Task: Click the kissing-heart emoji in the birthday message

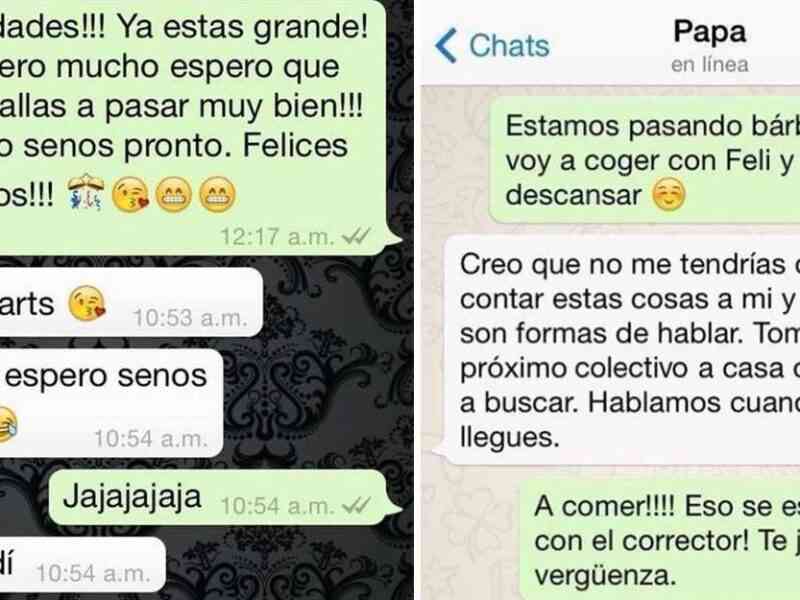Action: click(130, 194)
